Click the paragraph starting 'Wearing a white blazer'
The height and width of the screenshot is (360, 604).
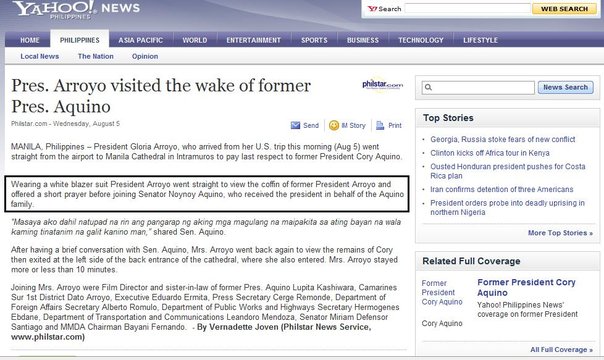[207, 194]
